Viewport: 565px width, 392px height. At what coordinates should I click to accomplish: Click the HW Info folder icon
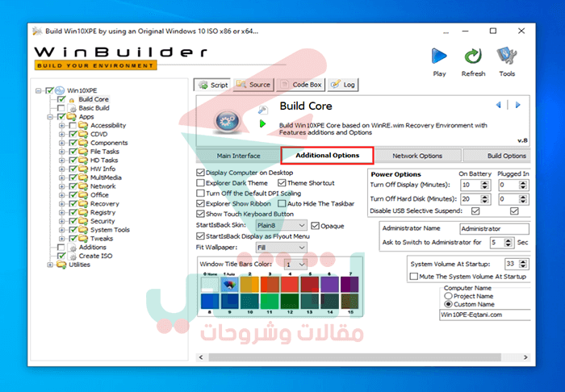pyautogui.click(x=83, y=169)
